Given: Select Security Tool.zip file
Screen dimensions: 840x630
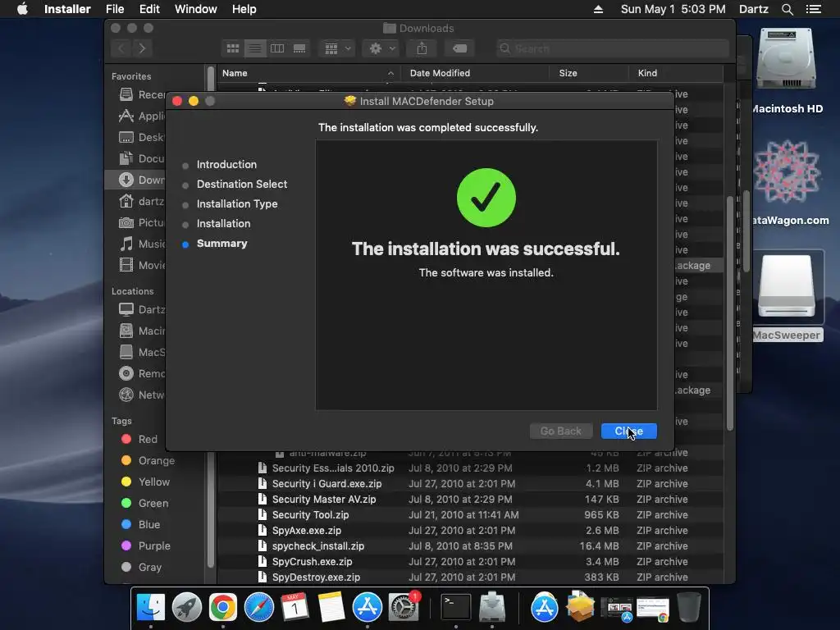Looking at the screenshot, I should [470, 515].
